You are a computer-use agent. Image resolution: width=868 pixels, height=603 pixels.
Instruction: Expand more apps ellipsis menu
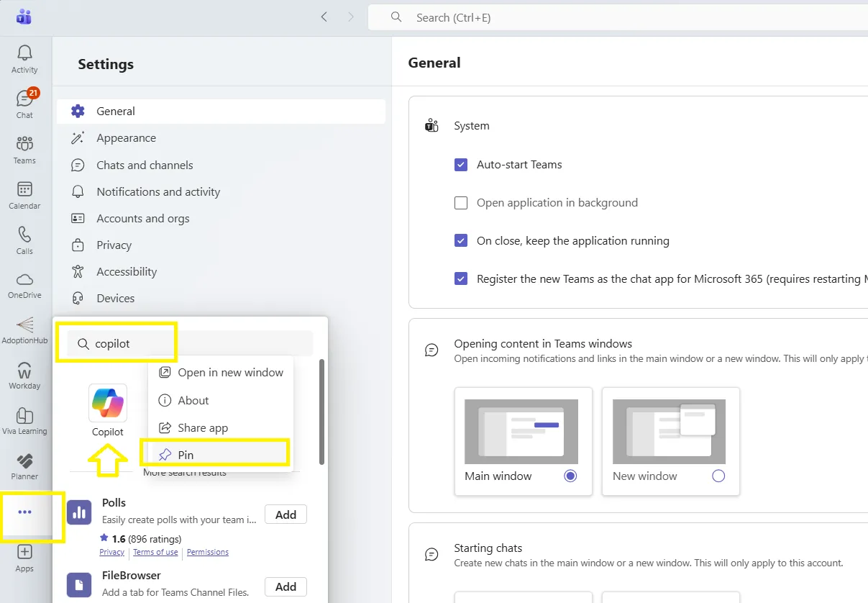[x=24, y=512]
